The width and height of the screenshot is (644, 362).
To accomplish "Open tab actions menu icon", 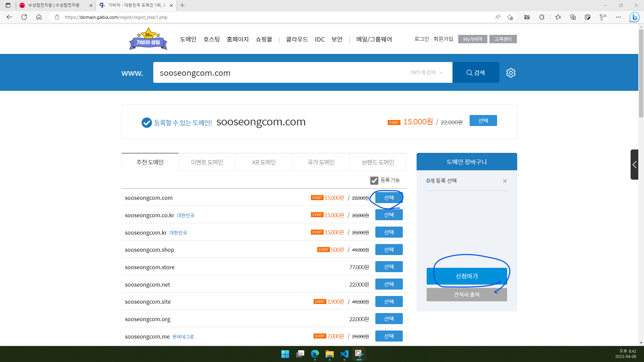I will (8, 5).
